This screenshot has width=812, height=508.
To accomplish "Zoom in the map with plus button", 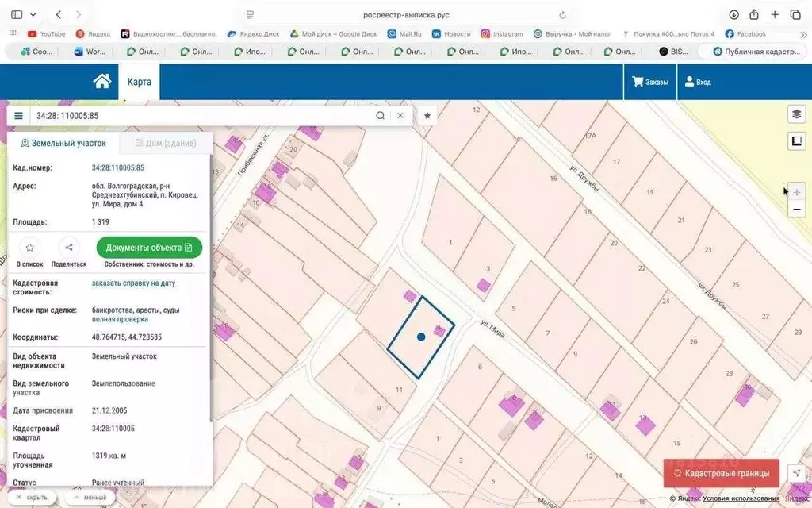I will coord(796,192).
